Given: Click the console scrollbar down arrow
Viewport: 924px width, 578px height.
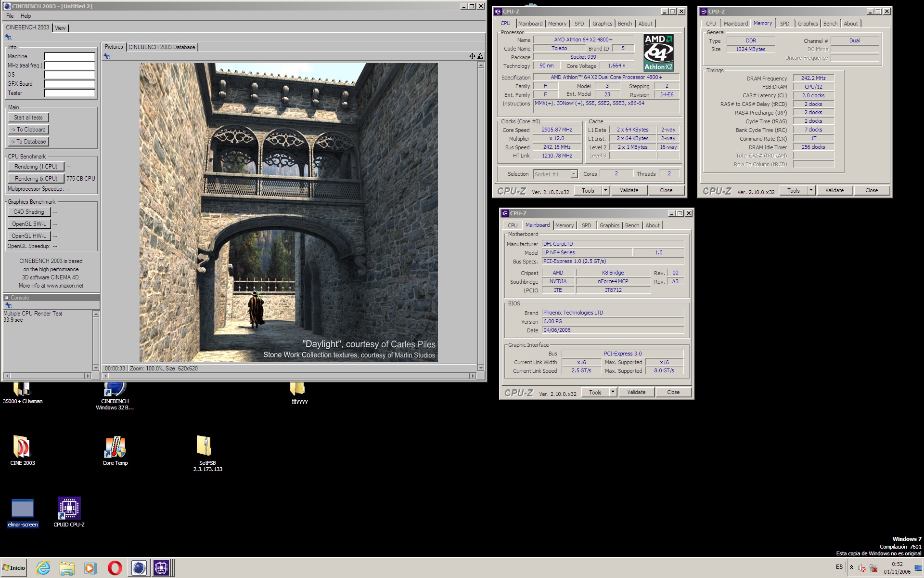Looking at the screenshot, I should pyautogui.click(x=96, y=368).
